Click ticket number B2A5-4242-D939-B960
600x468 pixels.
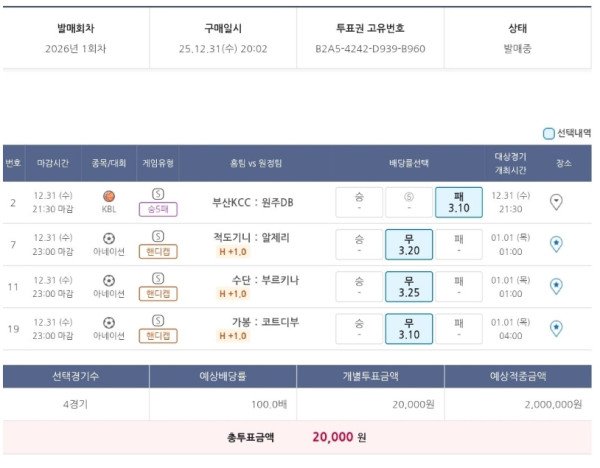tap(369, 48)
